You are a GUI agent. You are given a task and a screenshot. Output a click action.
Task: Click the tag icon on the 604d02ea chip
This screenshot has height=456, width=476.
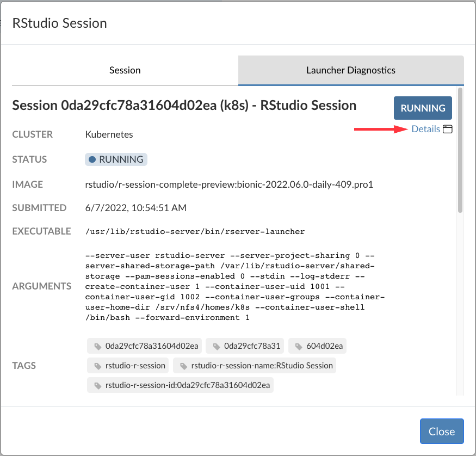[298, 346]
